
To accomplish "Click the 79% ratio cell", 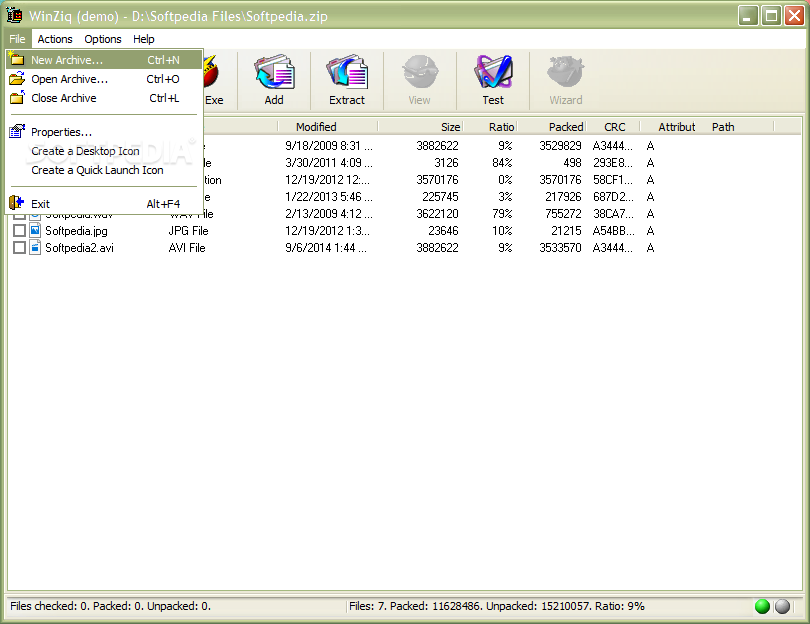I will (502, 214).
